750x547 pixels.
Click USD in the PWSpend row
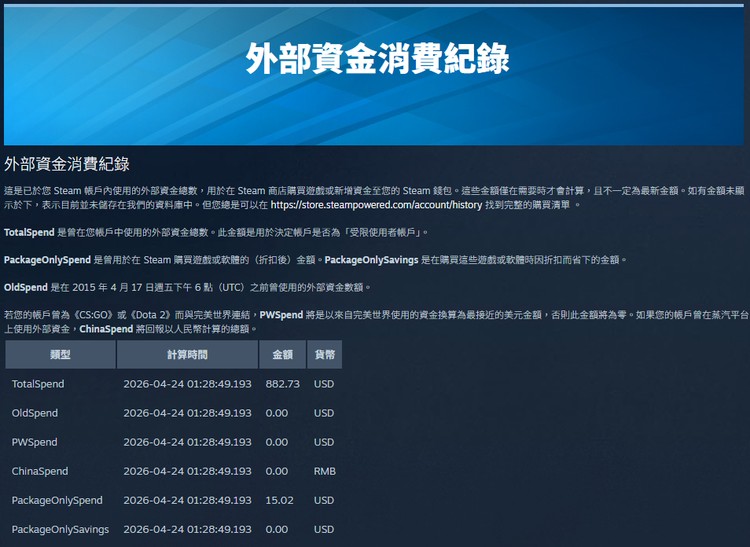324,442
